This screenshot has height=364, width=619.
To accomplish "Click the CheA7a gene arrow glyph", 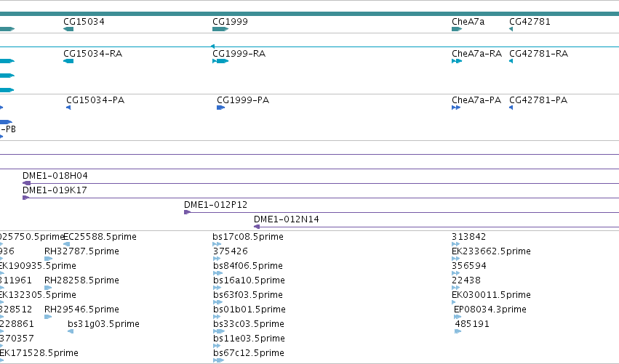I will coord(457,29).
